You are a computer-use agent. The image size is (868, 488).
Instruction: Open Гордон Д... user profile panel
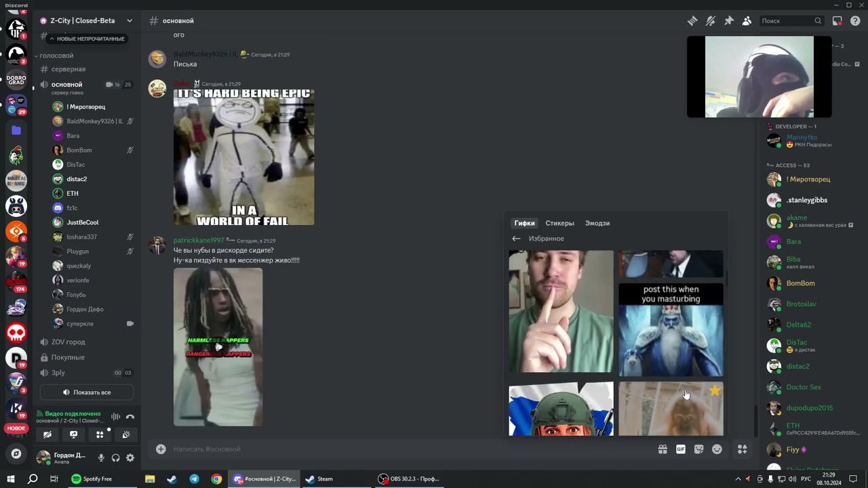click(63, 458)
